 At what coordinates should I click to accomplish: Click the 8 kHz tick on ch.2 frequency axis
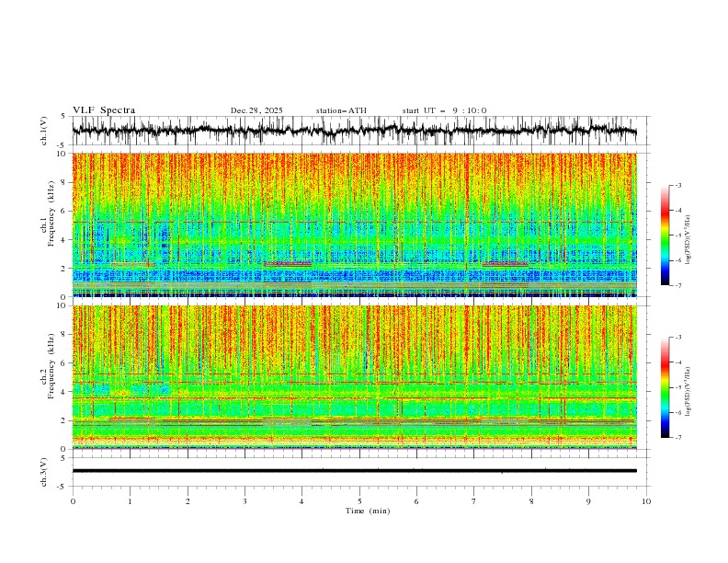coord(65,335)
